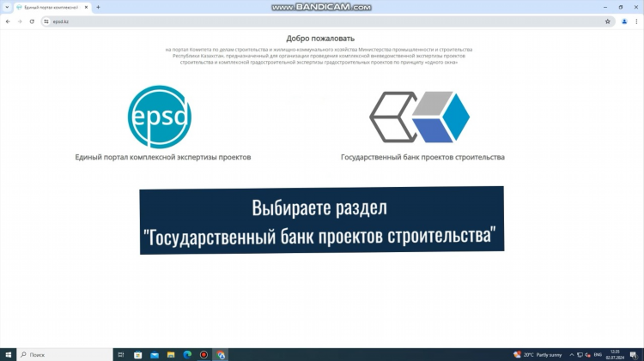Open the construction projects bank cube logo
This screenshot has height=361, width=644.
[420, 117]
